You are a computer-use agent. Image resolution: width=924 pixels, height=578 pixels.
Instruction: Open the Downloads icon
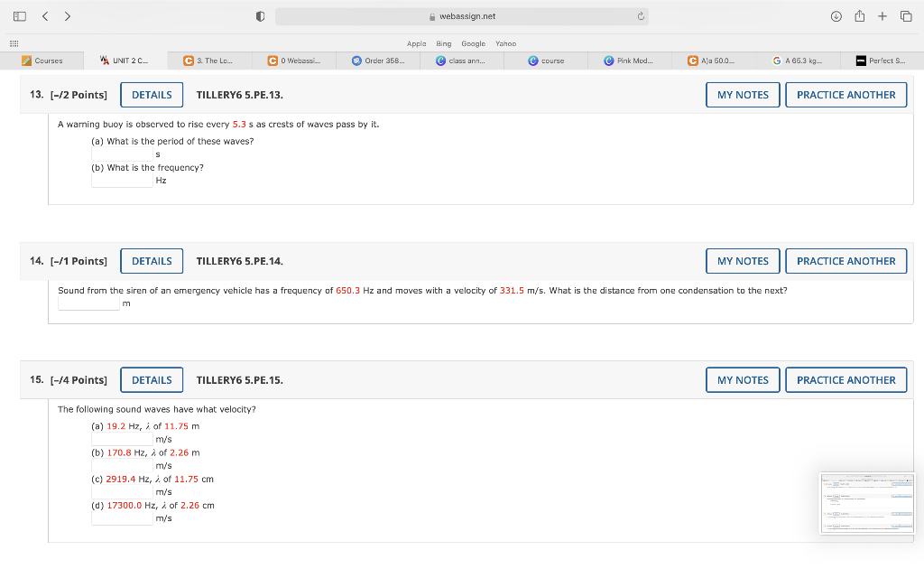(836, 15)
